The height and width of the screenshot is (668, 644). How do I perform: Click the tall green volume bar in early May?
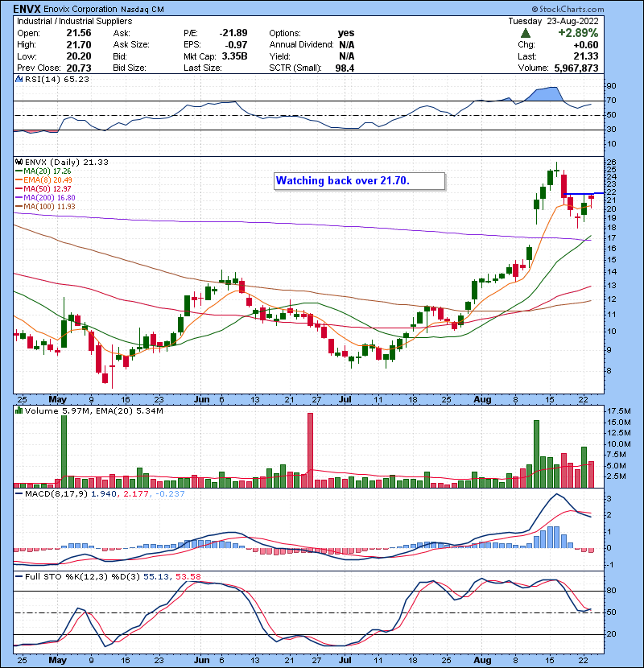(x=64, y=452)
